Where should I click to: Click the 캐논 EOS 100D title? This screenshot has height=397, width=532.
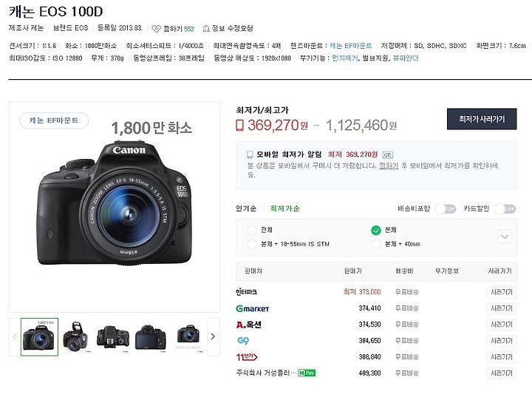(x=56, y=12)
